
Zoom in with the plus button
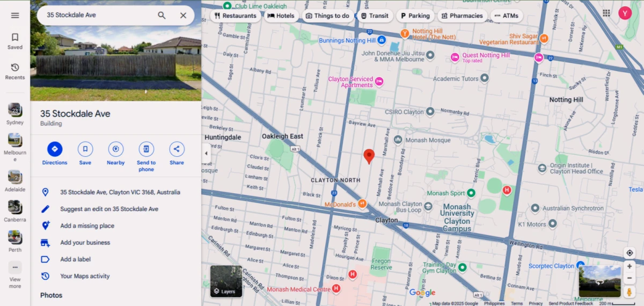click(630, 266)
